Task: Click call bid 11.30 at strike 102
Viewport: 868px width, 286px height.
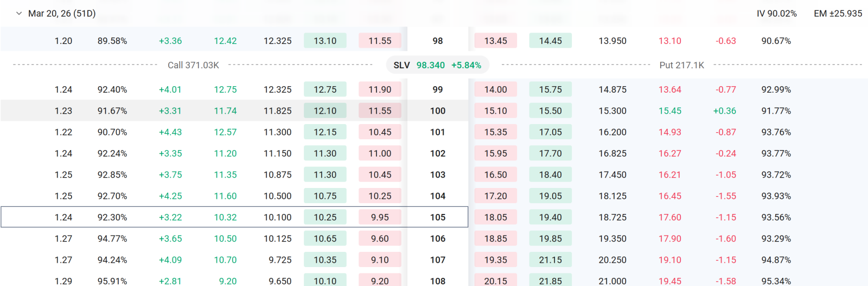Action: pos(325,153)
